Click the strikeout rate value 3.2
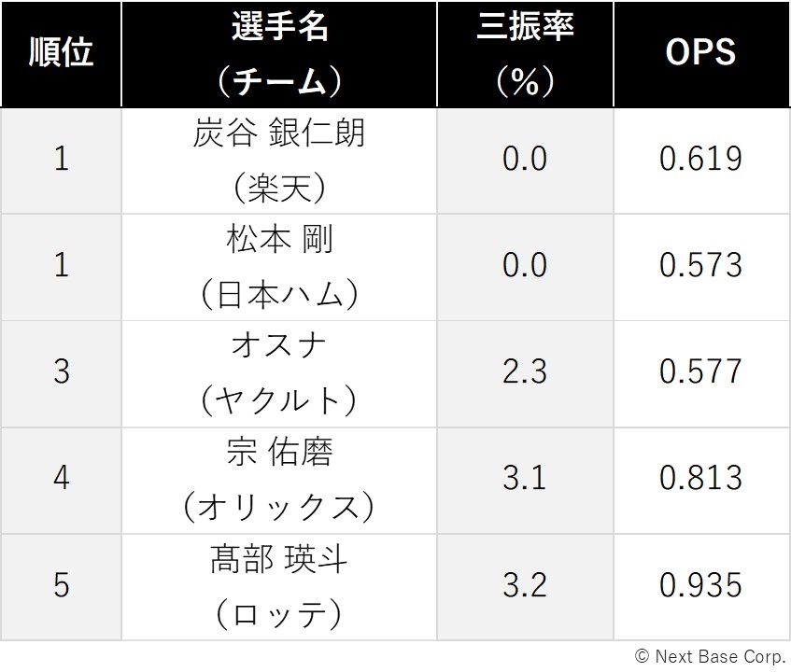 point(525,587)
